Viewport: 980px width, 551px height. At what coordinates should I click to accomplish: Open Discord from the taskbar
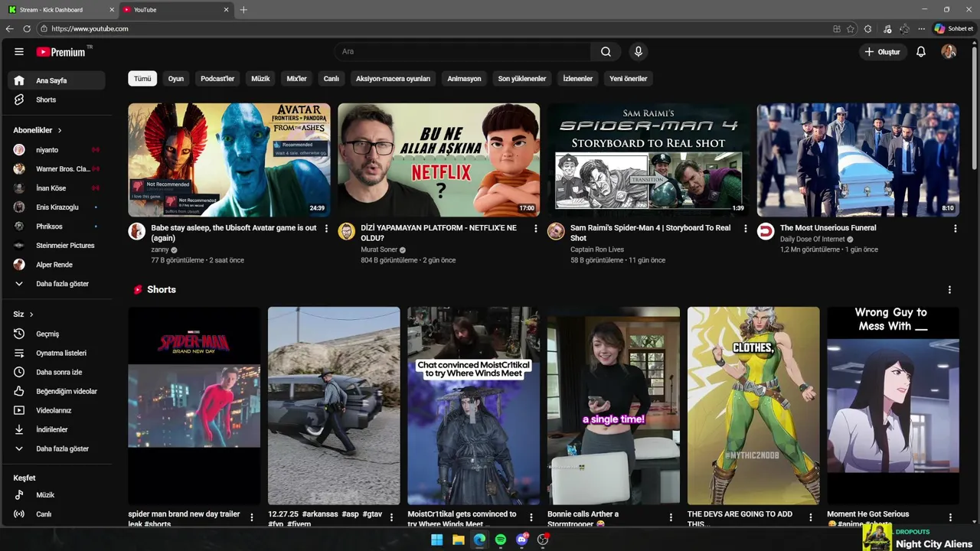tap(522, 540)
